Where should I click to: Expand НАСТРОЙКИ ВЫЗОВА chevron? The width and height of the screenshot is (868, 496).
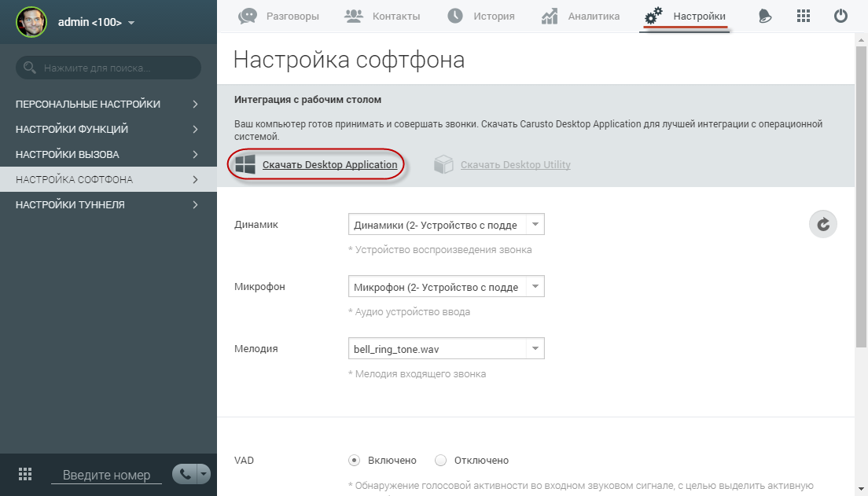pyautogui.click(x=196, y=154)
